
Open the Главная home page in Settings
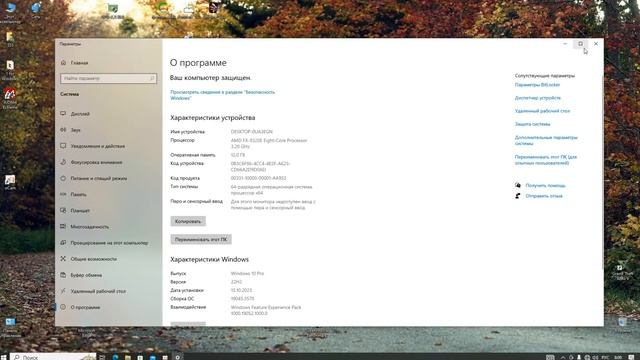[79, 63]
